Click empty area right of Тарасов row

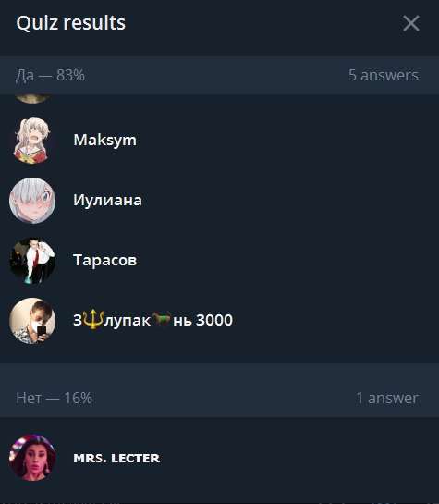click(289, 261)
